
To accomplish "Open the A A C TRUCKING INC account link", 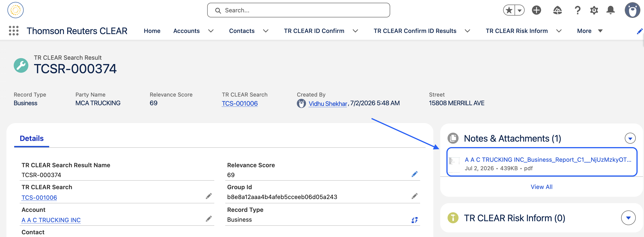I will pyautogui.click(x=51, y=220).
